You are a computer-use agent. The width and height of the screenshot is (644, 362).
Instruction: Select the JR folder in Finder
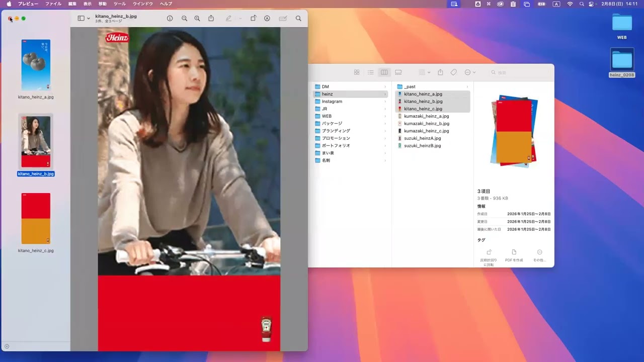point(350,109)
